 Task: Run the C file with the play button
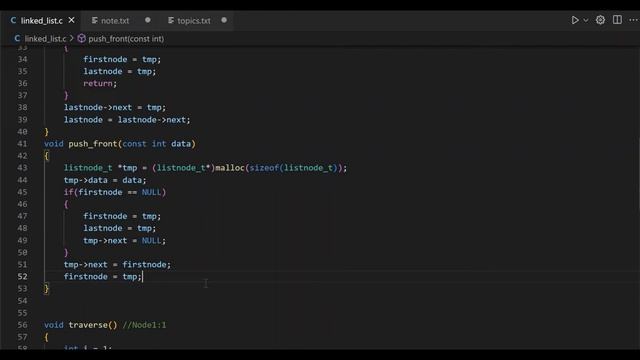(x=575, y=20)
